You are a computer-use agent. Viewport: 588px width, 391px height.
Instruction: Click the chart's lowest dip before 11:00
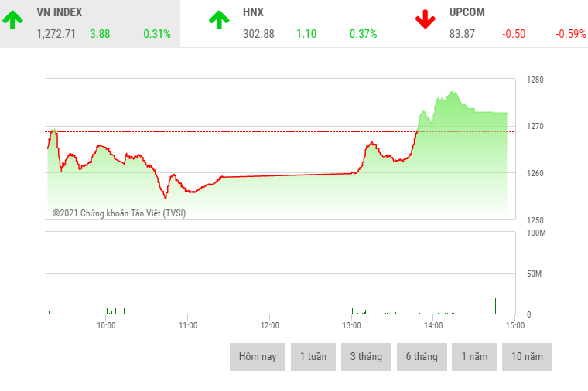click(x=166, y=196)
